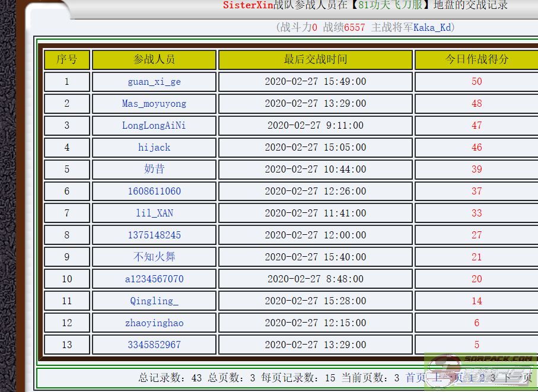
Task: Open player 3345852967 link
Action: (154, 345)
